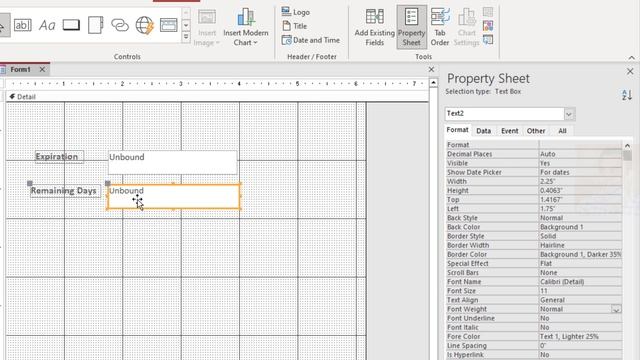Open the Font Weight dropdown arrow
This screenshot has height=360, width=640.
616,309
